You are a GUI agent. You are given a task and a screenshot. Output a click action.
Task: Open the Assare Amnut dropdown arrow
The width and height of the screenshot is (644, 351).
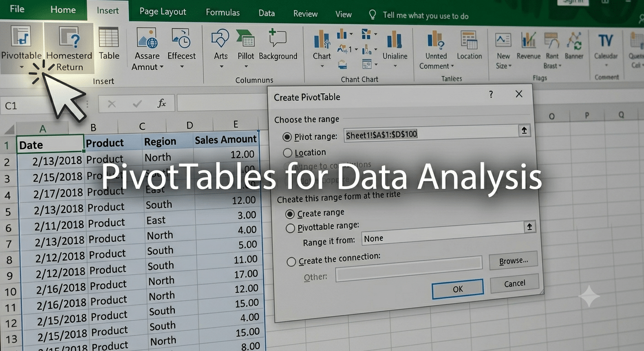coord(161,68)
